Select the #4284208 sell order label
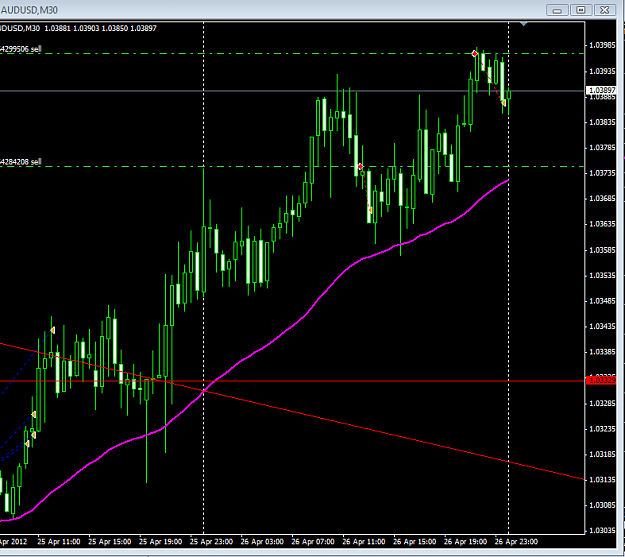The height and width of the screenshot is (557, 625). (20, 162)
